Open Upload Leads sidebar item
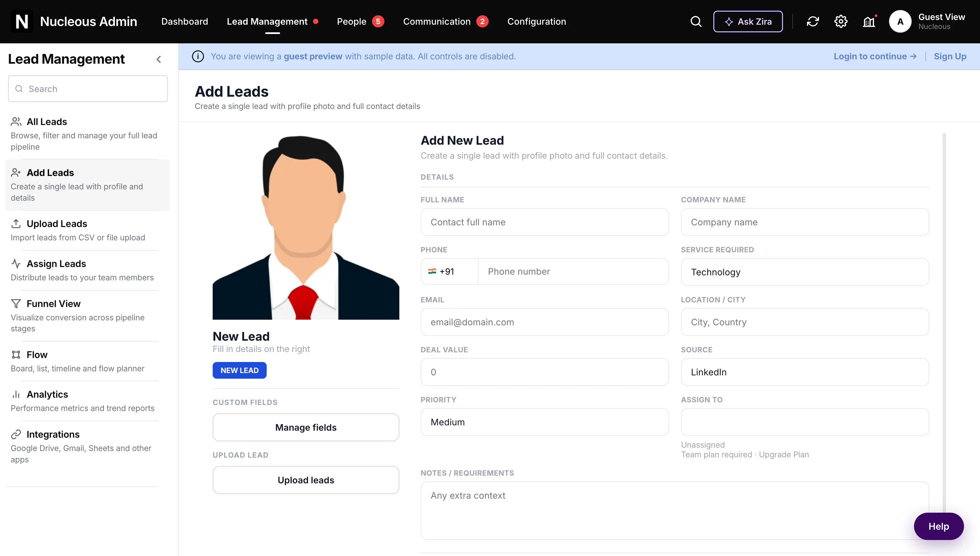The height and width of the screenshot is (556, 980). (87, 230)
